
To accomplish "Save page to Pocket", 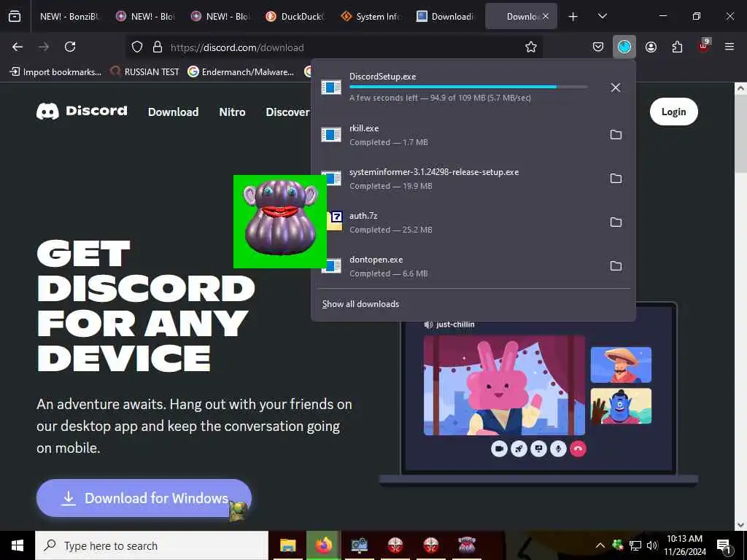I will coord(598,47).
